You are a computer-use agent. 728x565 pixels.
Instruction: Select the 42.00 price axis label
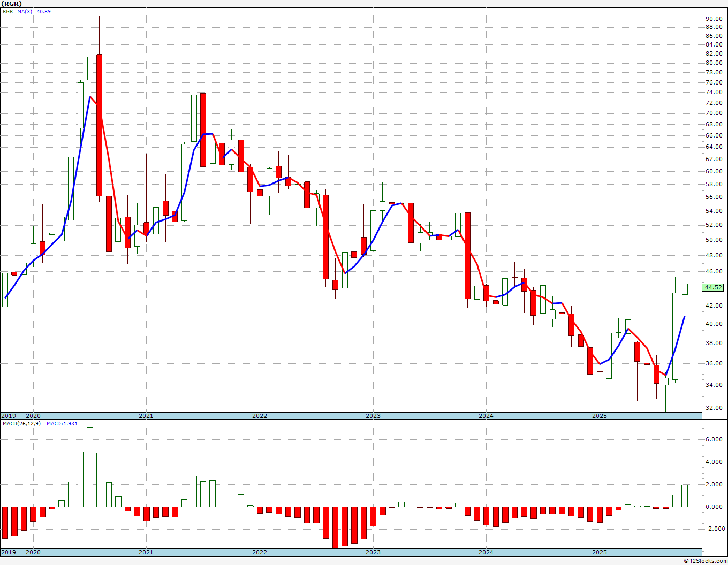(714, 306)
